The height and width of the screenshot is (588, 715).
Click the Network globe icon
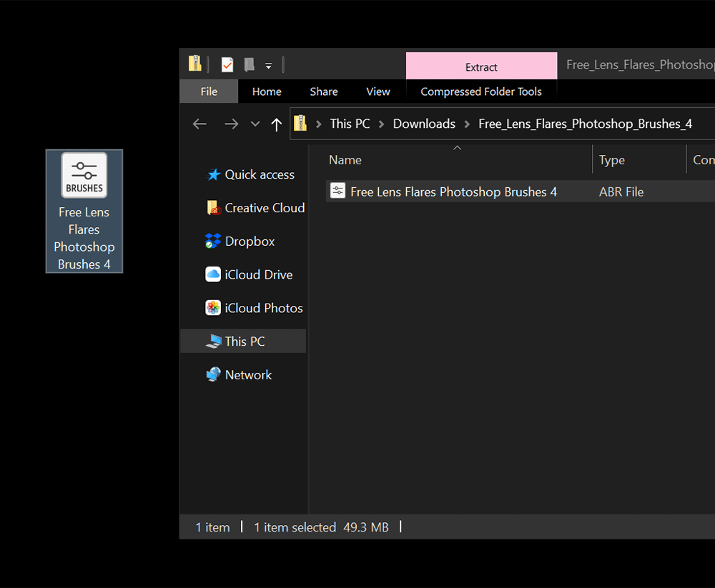tap(213, 374)
